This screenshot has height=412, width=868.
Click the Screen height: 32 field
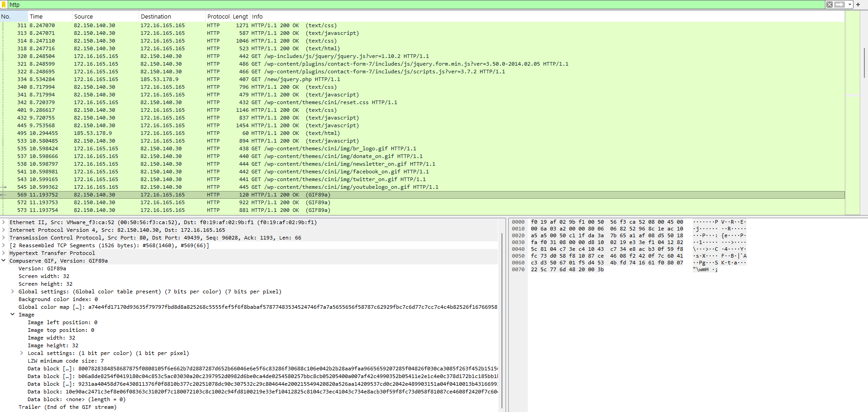(x=45, y=284)
